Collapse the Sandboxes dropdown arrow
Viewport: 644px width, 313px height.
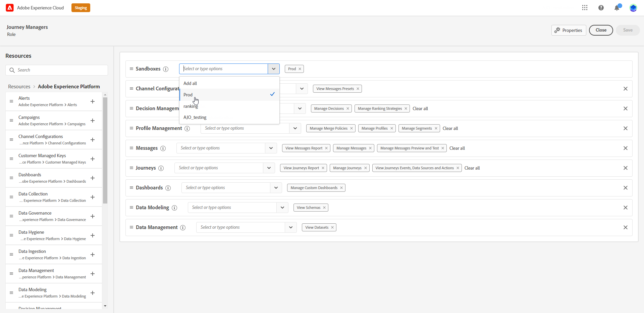click(274, 69)
